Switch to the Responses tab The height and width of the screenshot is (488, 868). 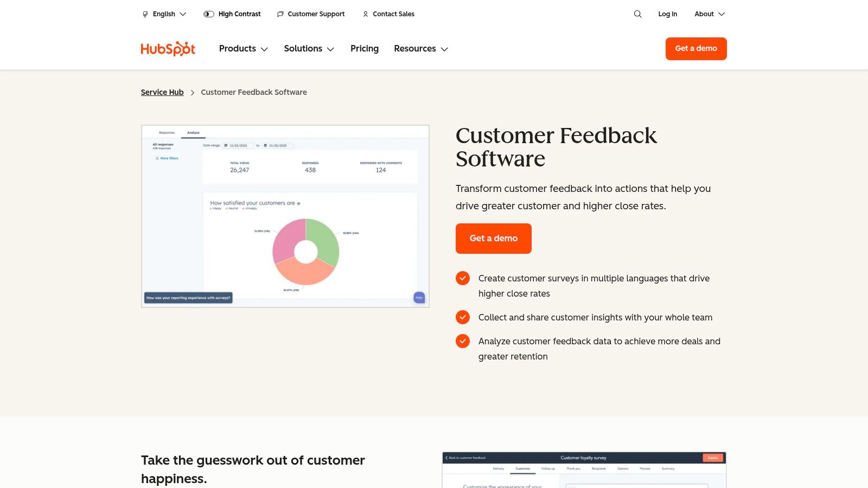coord(167,132)
